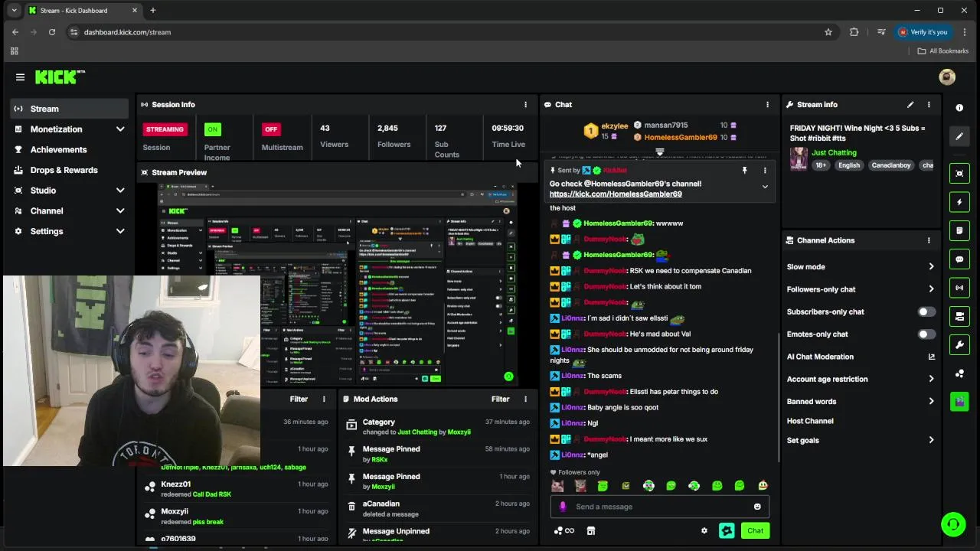Expand the pinned message chevron

coord(764,187)
